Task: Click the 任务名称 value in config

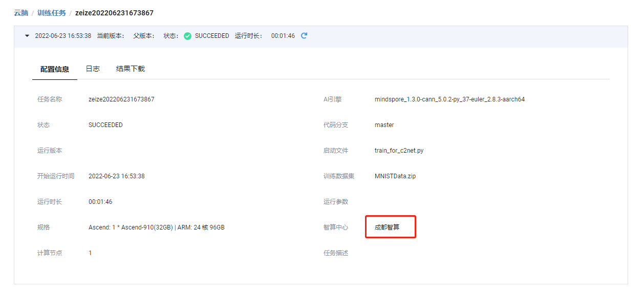Action: (x=121, y=99)
